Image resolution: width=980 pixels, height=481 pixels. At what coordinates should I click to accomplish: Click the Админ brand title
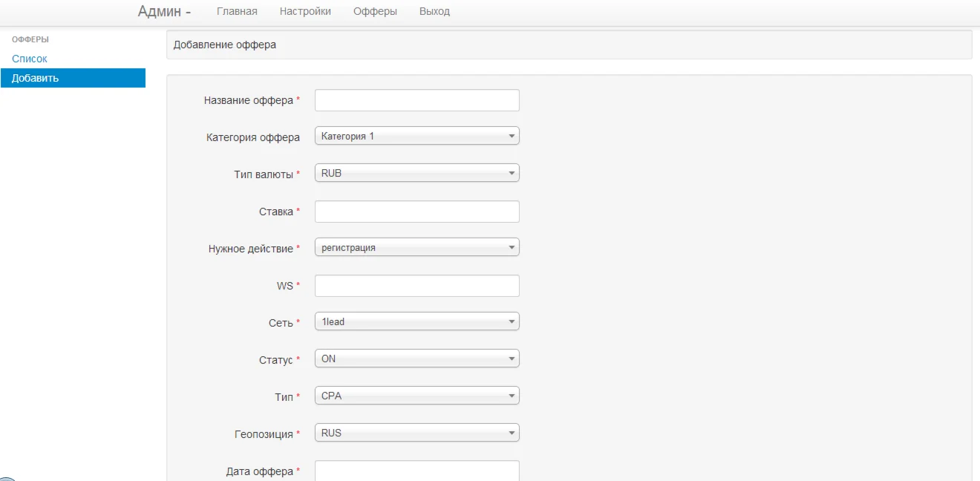pyautogui.click(x=164, y=12)
